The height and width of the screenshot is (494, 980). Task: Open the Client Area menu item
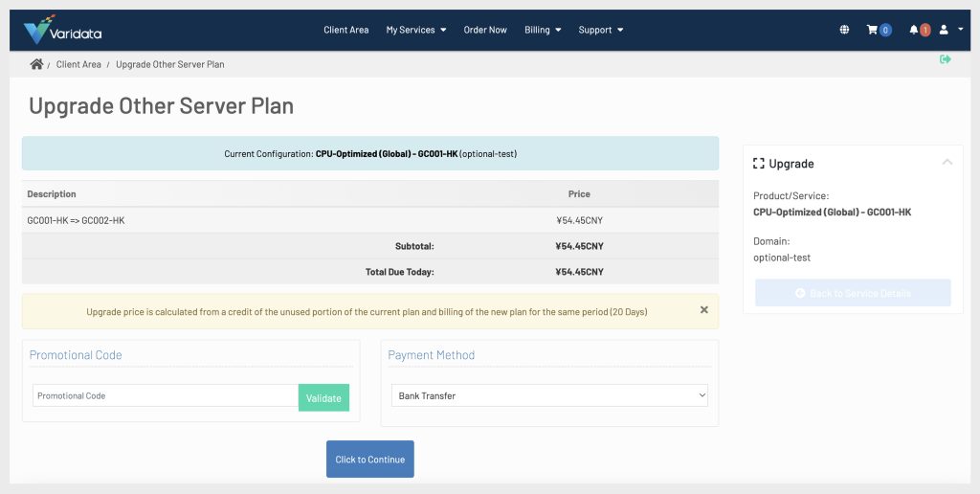coord(345,30)
